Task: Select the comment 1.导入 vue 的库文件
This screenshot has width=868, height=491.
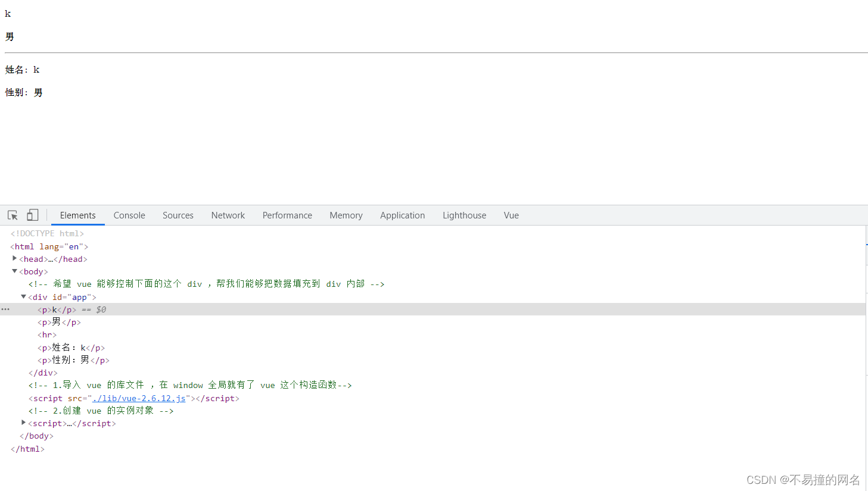Action: click(x=190, y=385)
